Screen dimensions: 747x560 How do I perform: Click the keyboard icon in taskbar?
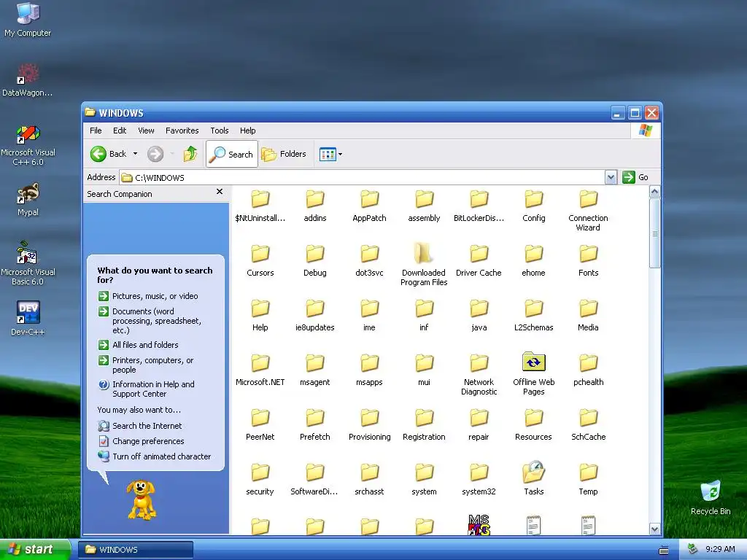pos(664,550)
